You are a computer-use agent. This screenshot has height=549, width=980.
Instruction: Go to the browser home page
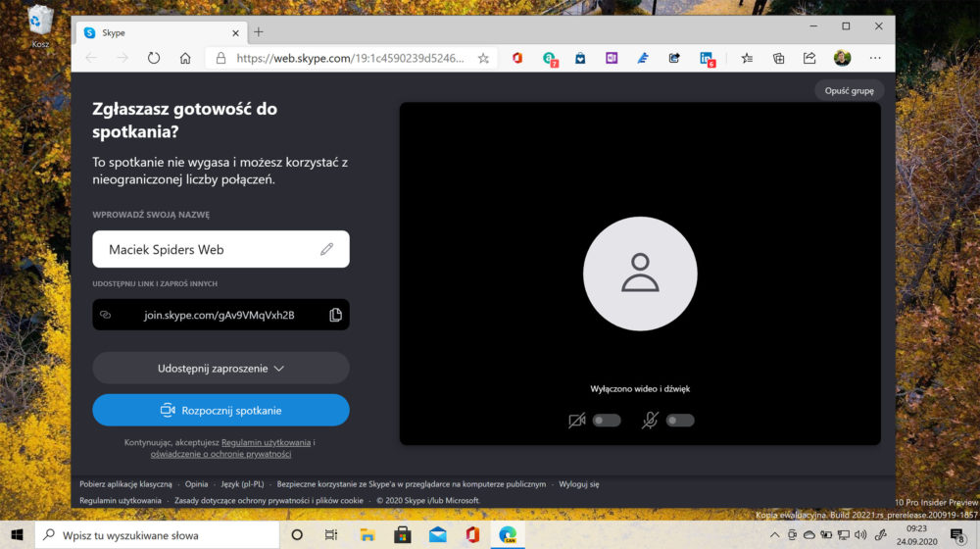pyautogui.click(x=185, y=58)
